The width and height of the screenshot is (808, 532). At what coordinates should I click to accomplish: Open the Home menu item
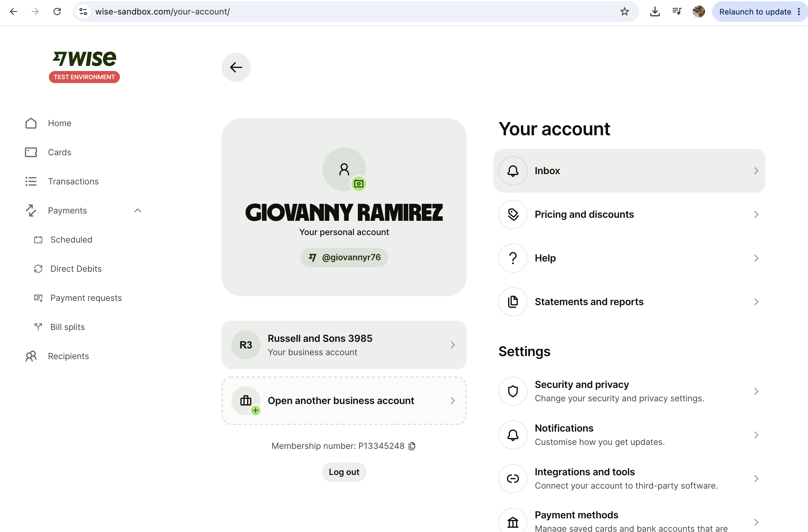point(59,123)
